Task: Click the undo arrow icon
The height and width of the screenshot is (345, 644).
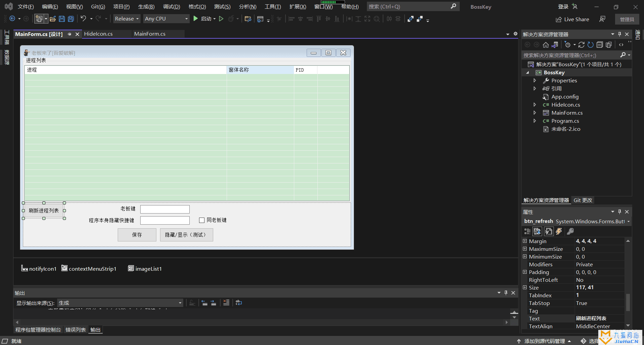Action: click(83, 19)
